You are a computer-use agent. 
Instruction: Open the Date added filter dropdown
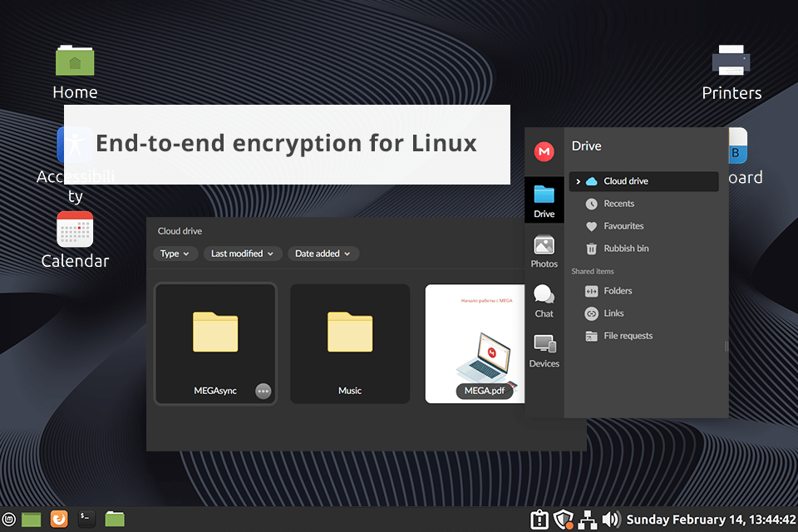click(x=323, y=254)
